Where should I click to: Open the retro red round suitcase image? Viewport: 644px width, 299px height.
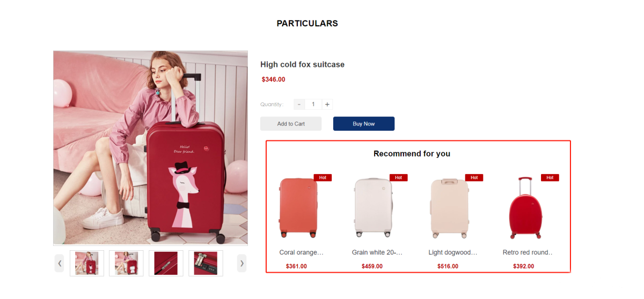(x=525, y=208)
